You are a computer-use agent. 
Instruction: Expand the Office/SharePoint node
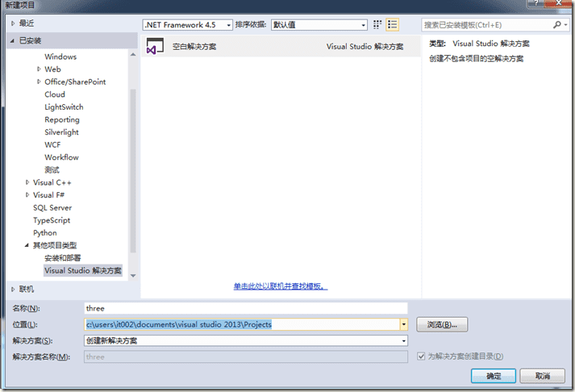(39, 81)
